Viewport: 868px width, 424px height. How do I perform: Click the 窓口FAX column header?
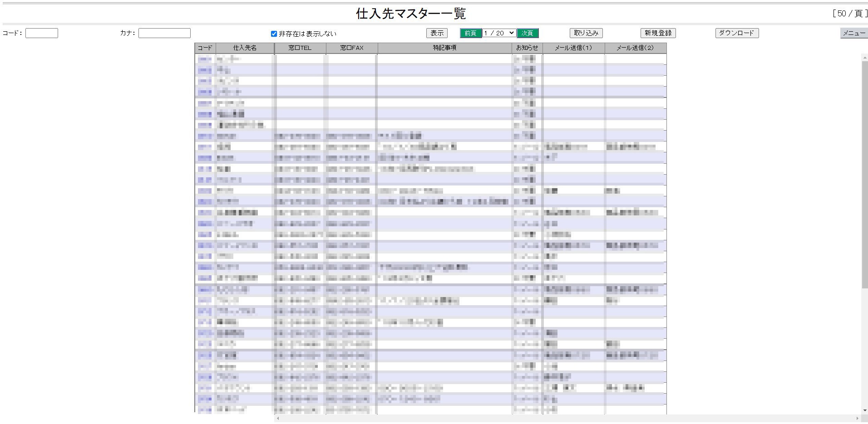[352, 48]
